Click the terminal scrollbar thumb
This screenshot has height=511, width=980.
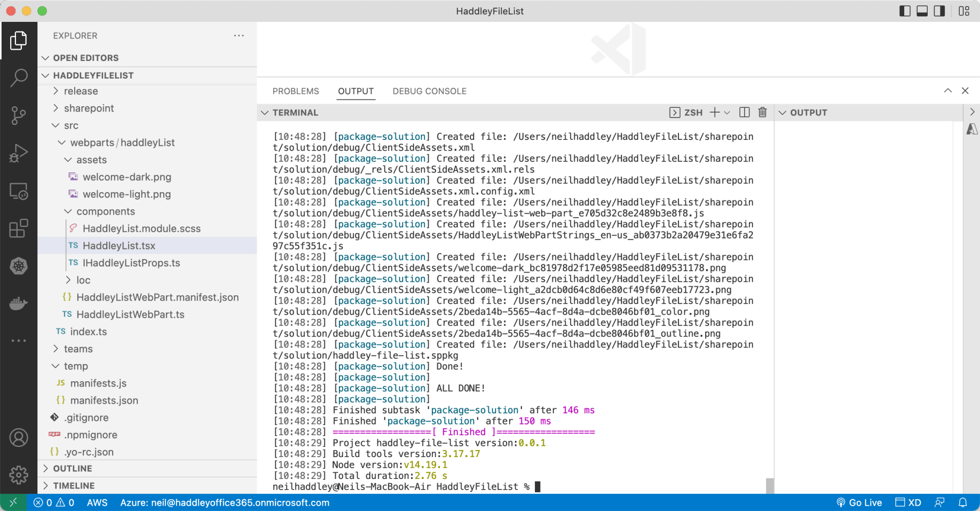(x=770, y=486)
